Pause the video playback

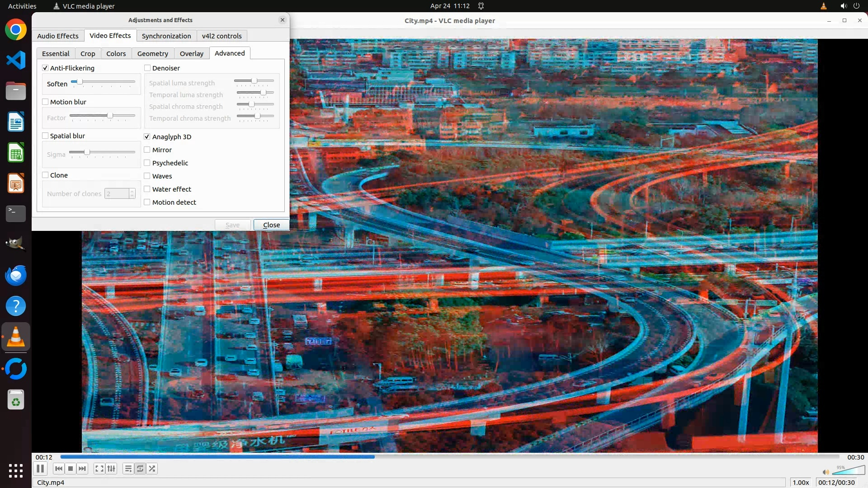point(40,469)
